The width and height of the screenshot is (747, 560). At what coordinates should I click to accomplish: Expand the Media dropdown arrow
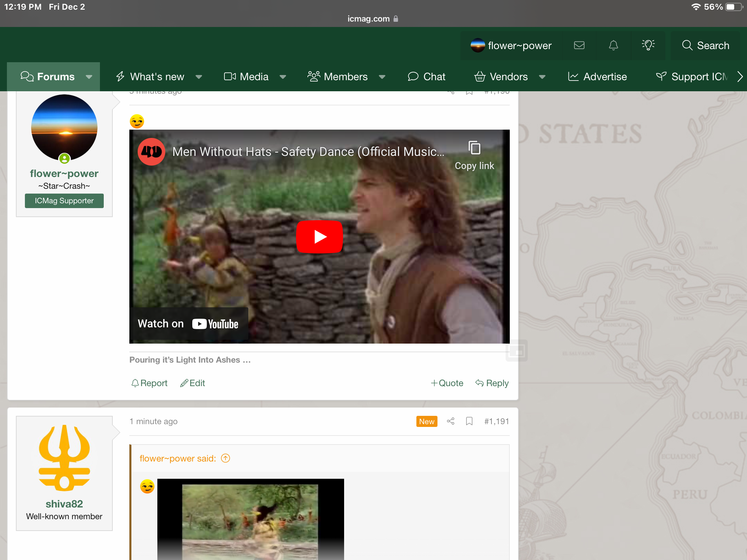pos(283,77)
